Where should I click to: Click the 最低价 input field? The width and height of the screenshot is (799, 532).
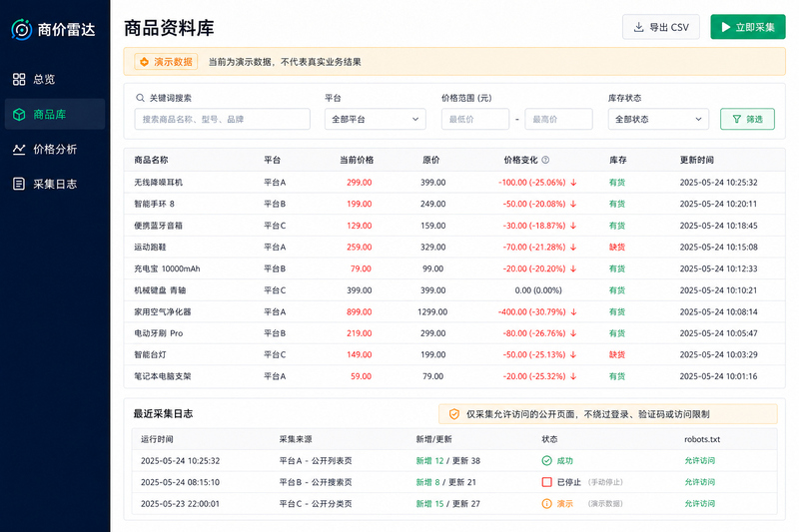pos(475,119)
